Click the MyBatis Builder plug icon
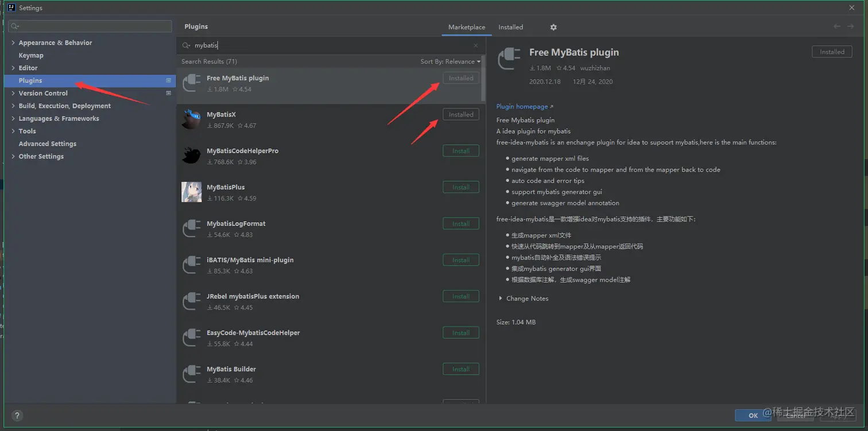The width and height of the screenshot is (868, 431). click(x=192, y=374)
